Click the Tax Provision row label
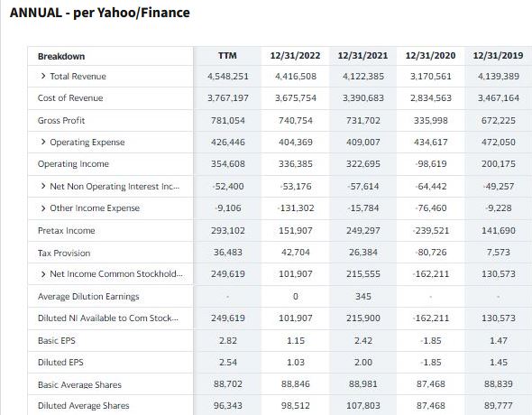 [64, 254]
